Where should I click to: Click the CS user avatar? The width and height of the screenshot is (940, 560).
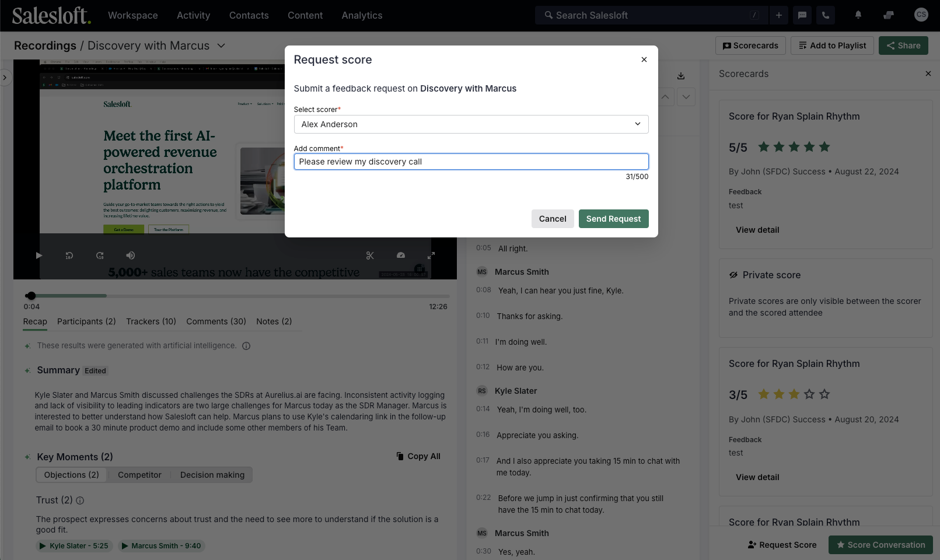click(x=921, y=15)
